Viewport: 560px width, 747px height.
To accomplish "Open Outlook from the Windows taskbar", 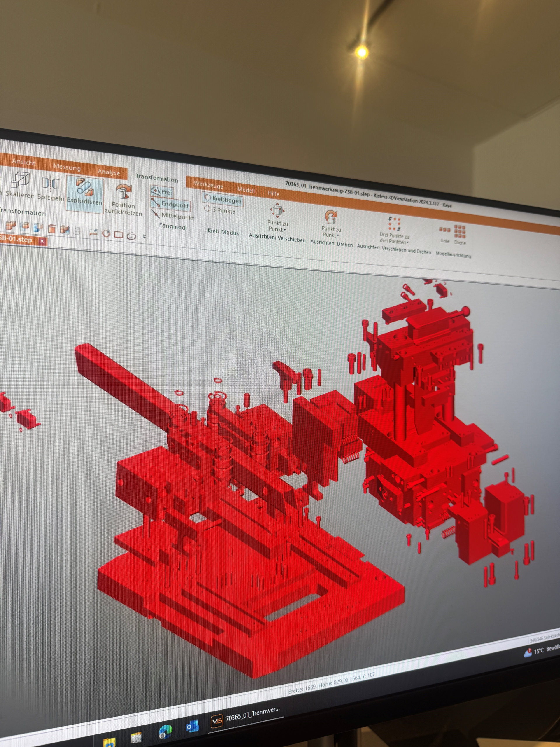I will coord(192,726).
